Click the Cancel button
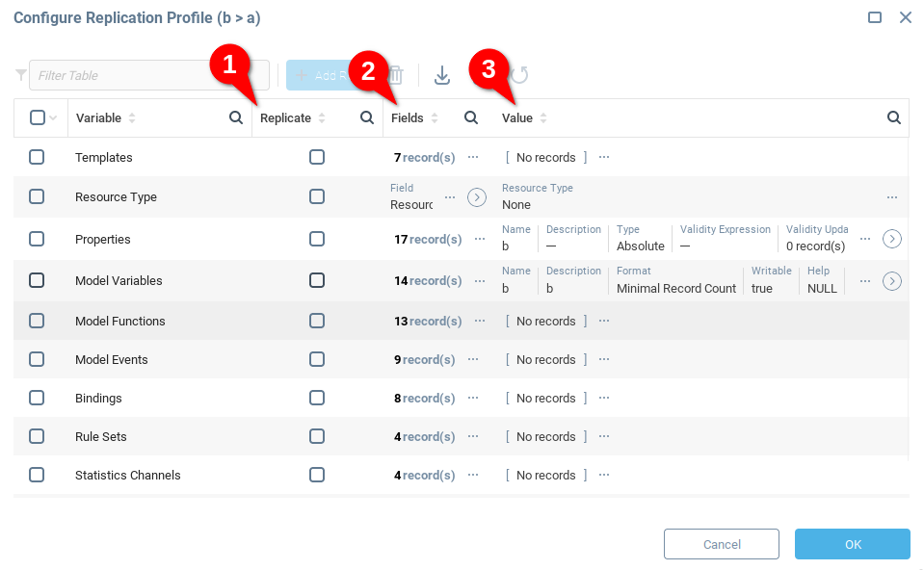 [x=722, y=544]
